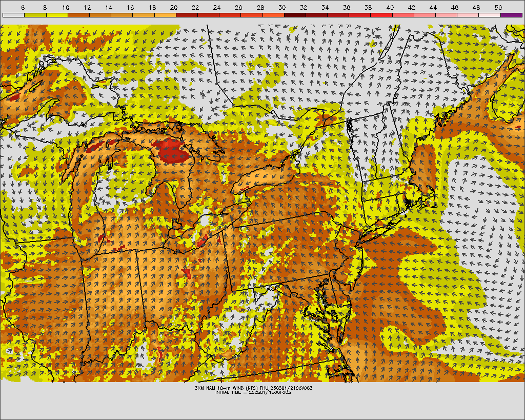Screen dimensions: 525x420
Task: Pick the legend value 18
Action: (x=152, y=7)
